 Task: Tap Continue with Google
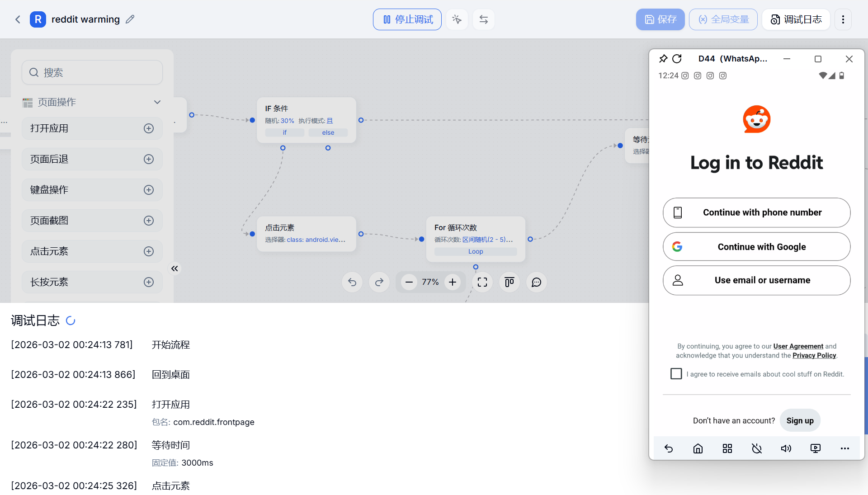click(x=757, y=247)
